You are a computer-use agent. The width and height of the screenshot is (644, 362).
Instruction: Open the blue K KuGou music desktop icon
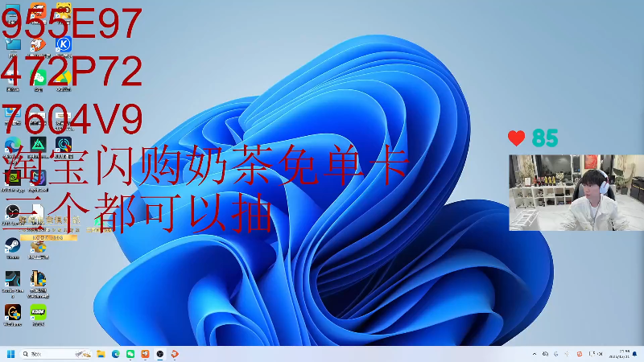[x=64, y=44]
